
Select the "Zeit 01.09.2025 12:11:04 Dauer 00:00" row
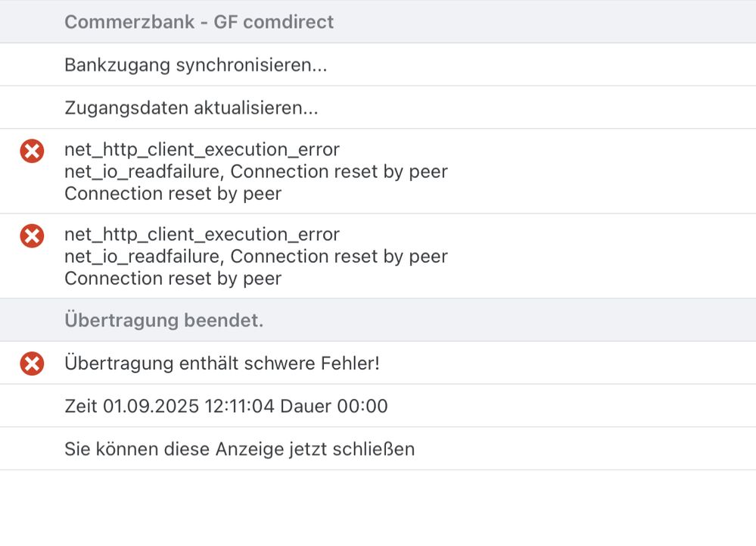click(x=226, y=407)
